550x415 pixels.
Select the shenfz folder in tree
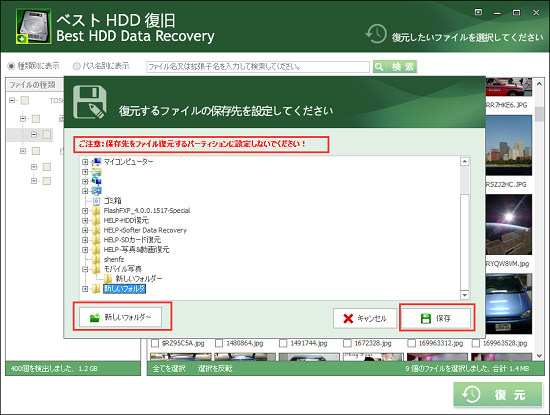point(114,260)
